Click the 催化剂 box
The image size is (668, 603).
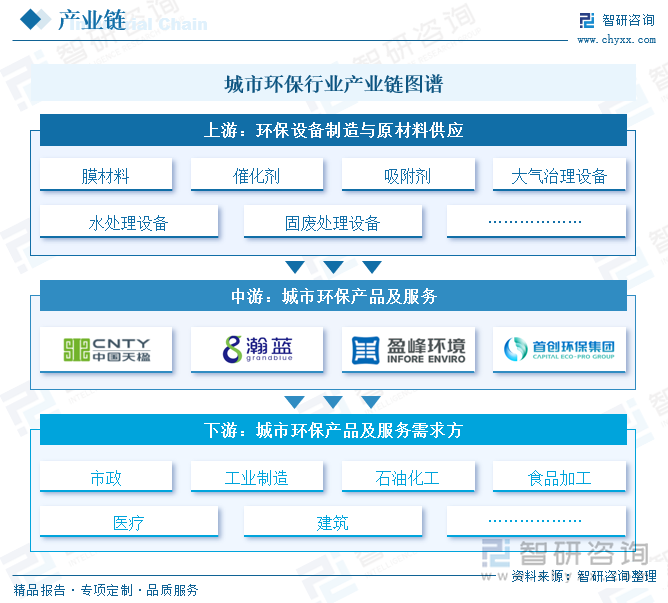[256, 175]
